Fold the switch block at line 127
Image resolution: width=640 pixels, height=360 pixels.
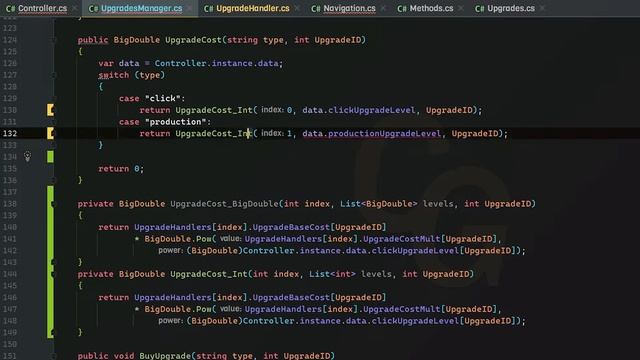point(54,75)
